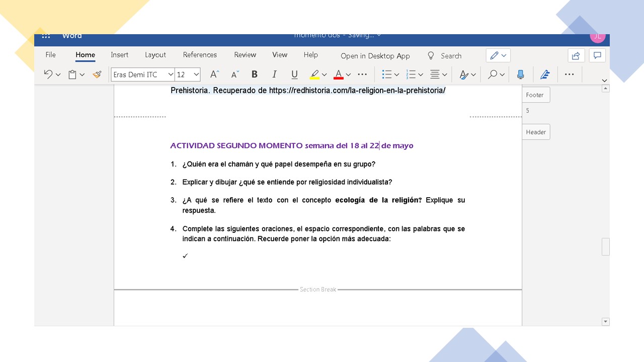Click the Undo arrow icon
This screenshot has width=644, height=362.
coord(48,74)
